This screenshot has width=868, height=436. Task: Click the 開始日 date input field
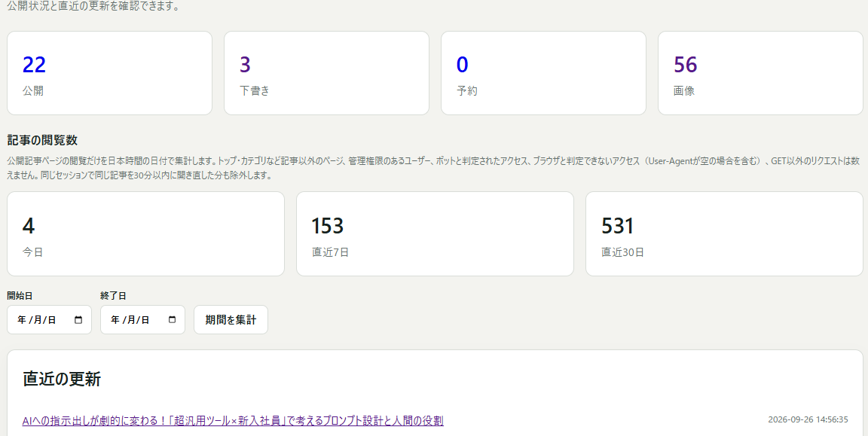point(49,320)
